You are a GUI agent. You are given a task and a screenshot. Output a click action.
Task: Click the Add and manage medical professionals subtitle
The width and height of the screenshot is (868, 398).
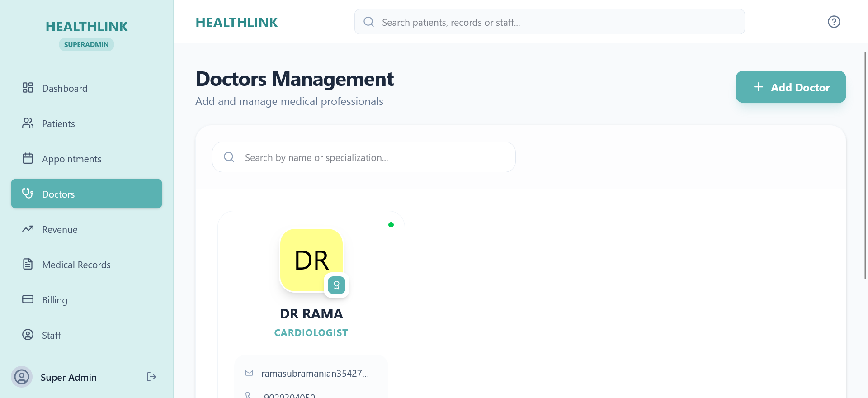[289, 101]
